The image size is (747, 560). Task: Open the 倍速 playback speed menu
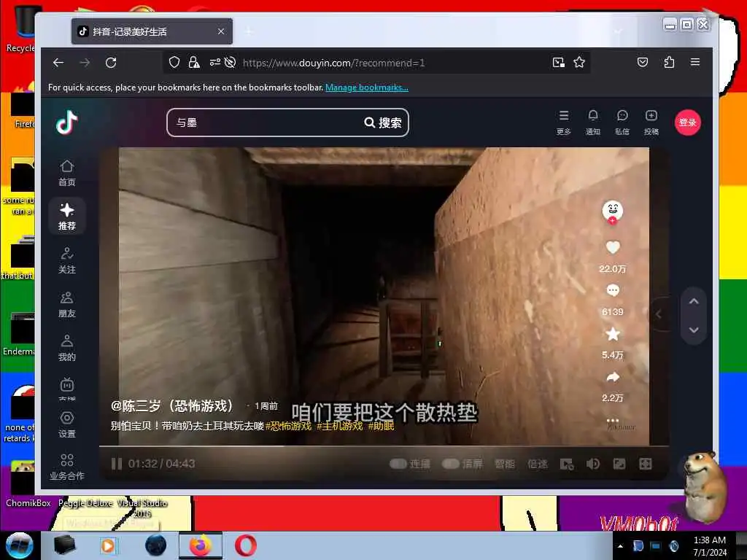click(x=538, y=464)
